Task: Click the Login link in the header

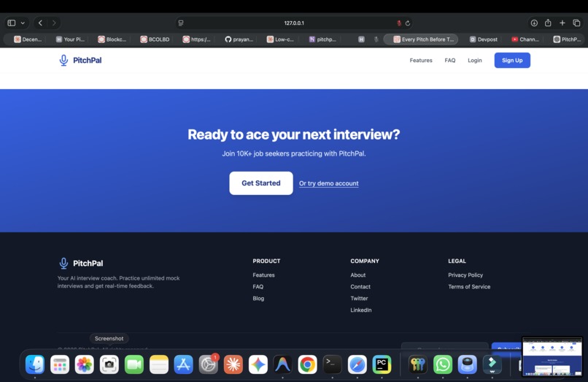Action: [x=475, y=60]
